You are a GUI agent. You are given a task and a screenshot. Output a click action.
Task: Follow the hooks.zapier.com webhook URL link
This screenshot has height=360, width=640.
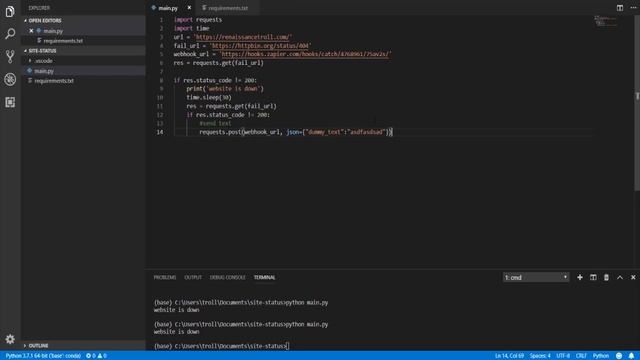(x=305, y=54)
